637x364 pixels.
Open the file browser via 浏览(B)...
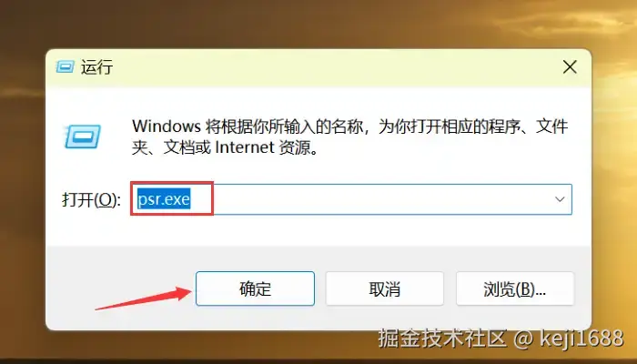515,288
